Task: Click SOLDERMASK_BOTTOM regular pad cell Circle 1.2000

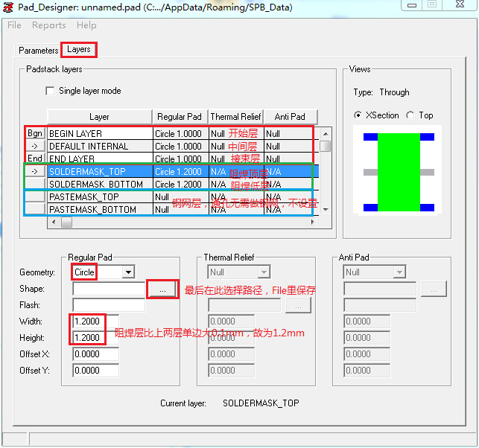Action: [x=181, y=184]
